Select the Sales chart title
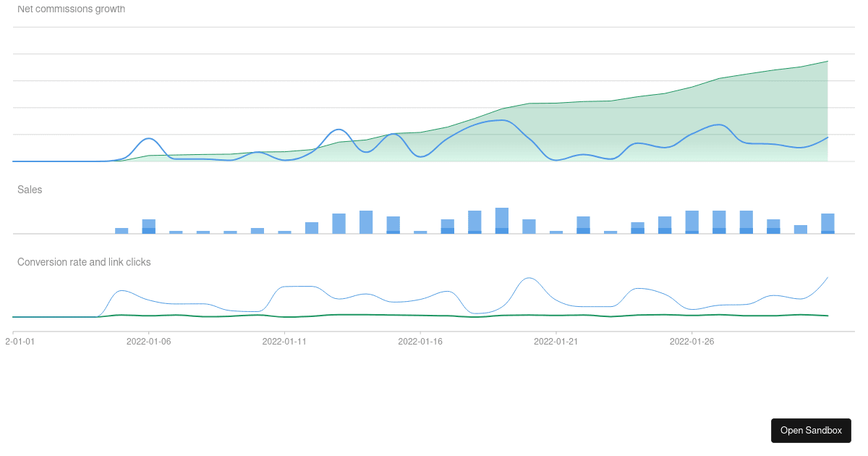This screenshot has width=868, height=456. [30, 190]
